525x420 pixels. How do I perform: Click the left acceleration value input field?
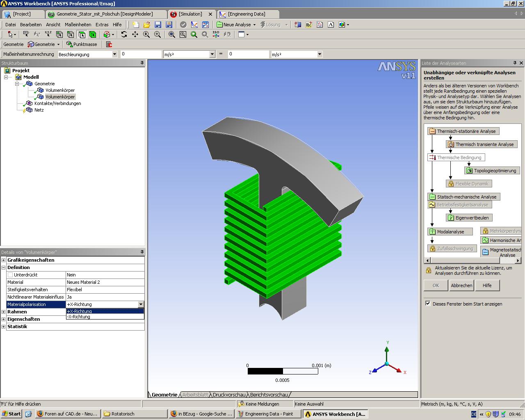[x=141, y=54]
